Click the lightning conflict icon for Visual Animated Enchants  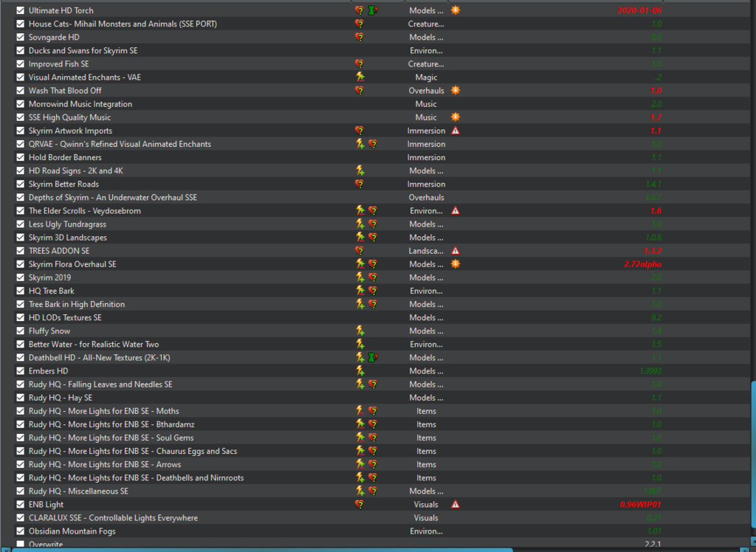[360, 77]
